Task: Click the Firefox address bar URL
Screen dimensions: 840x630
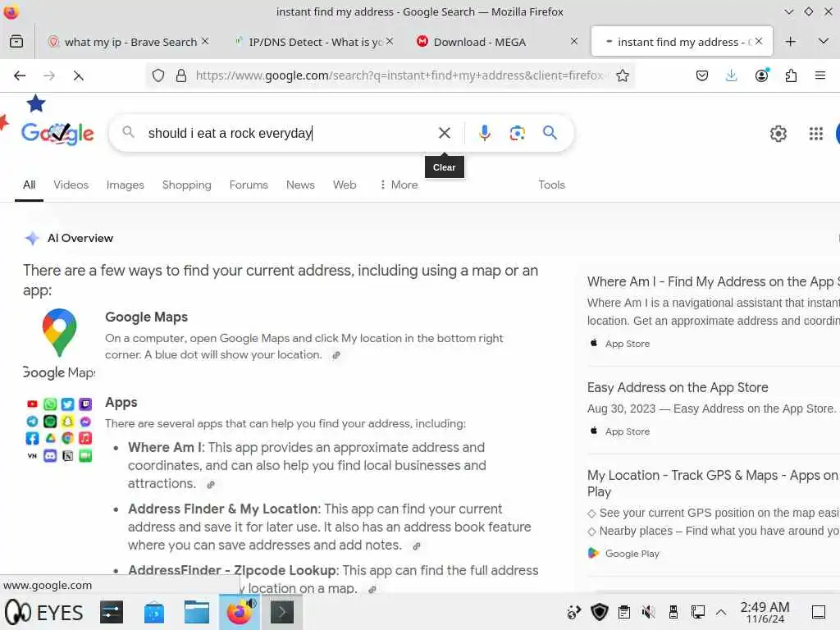Action: (399, 75)
